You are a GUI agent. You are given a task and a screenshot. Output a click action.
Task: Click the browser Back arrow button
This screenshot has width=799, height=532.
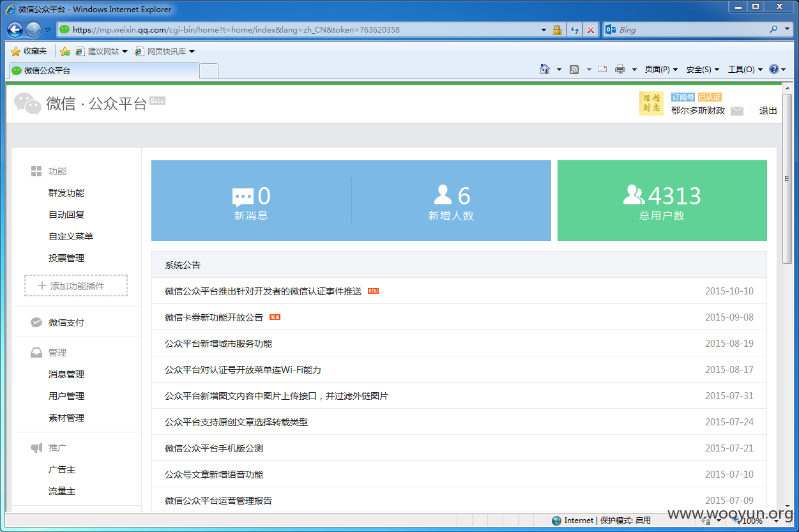(15, 29)
